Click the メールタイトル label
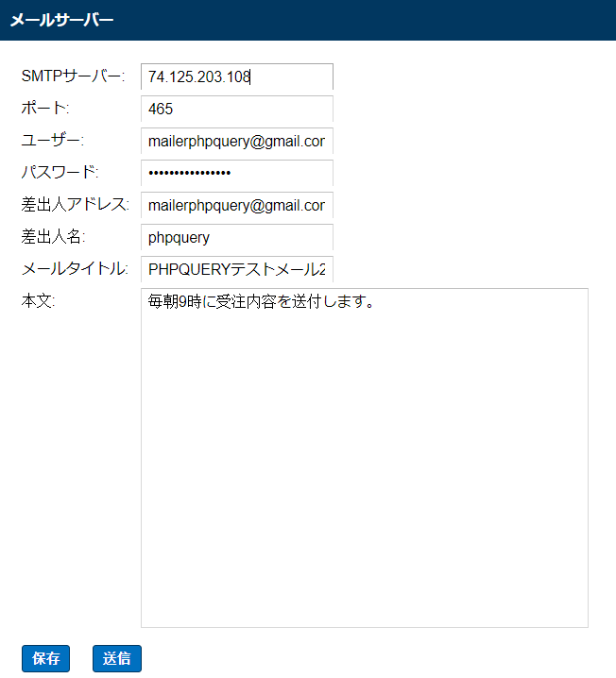This screenshot has height=678, width=616. (x=75, y=268)
